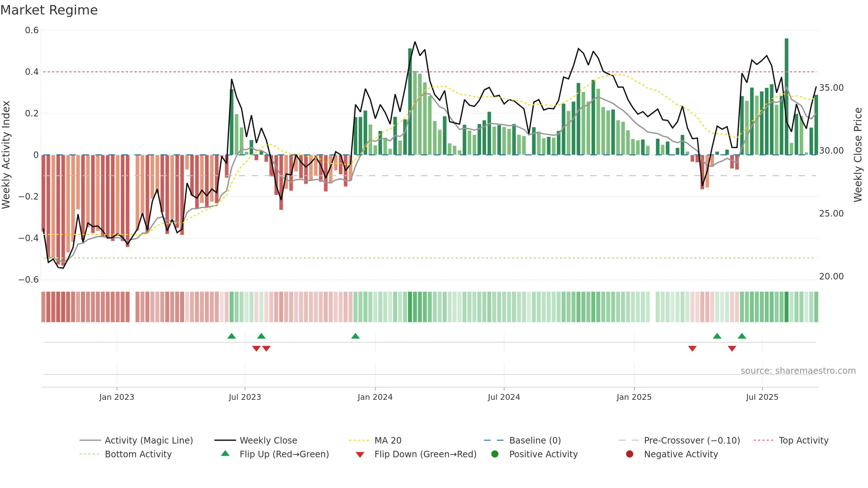The height and width of the screenshot is (488, 868).
Task: Click the red Negative Activity legend dot
Action: [x=630, y=454]
